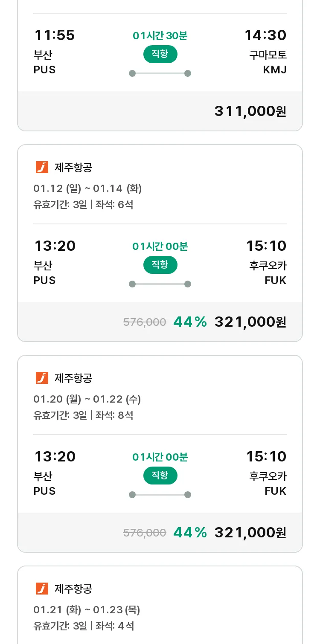This screenshot has width=320, height=644.
Task: Click Jeju Air logo on 01.12 card
Action: click(42, 167)
